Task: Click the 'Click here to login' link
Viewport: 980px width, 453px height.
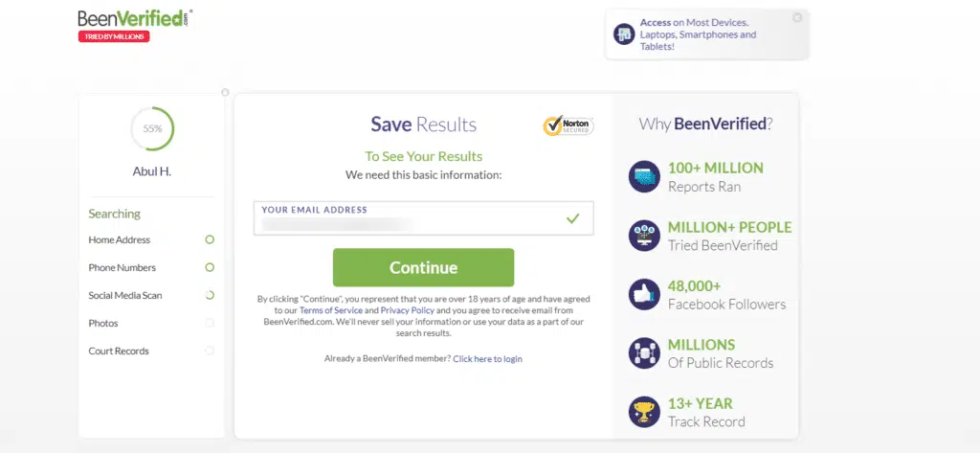Action: pos(487,358)
